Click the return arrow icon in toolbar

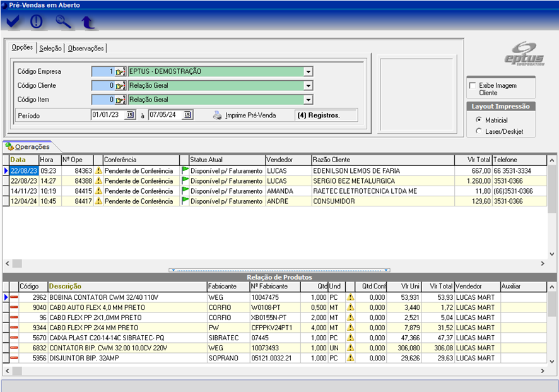88,23
